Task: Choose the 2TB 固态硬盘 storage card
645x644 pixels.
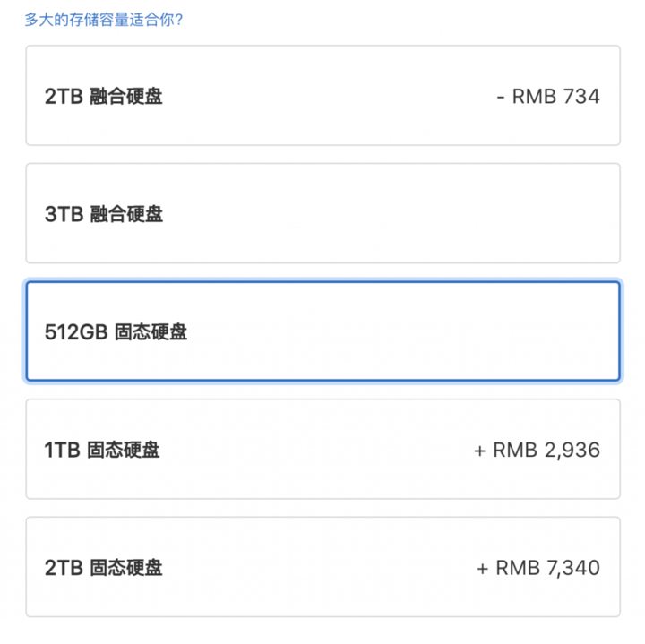Action: coord(322,567)
